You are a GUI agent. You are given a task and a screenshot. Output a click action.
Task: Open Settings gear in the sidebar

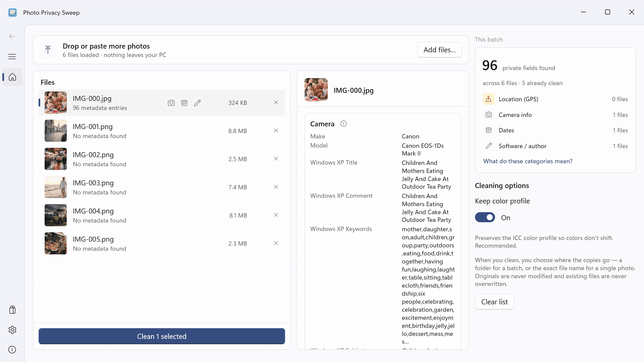(x=12, y=330)
